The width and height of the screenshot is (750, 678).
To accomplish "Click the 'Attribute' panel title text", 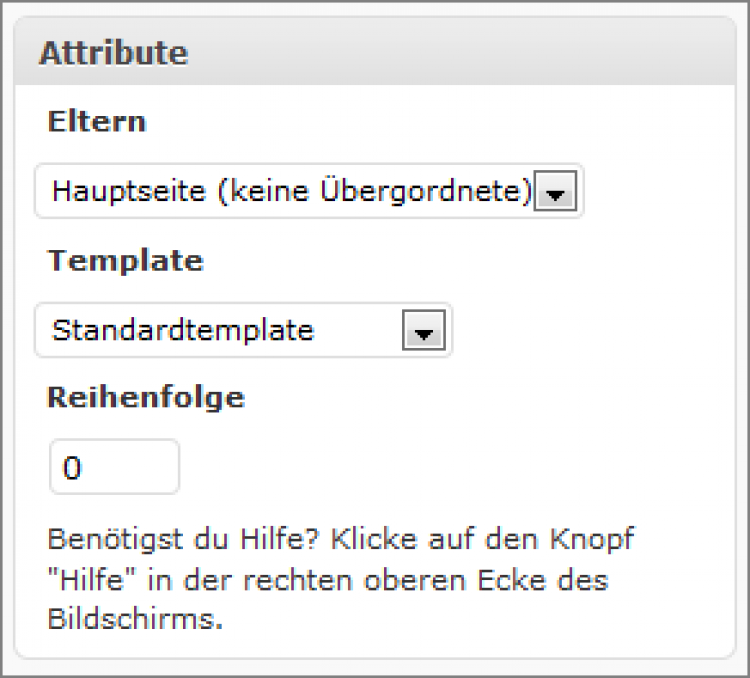I will 113,53.
